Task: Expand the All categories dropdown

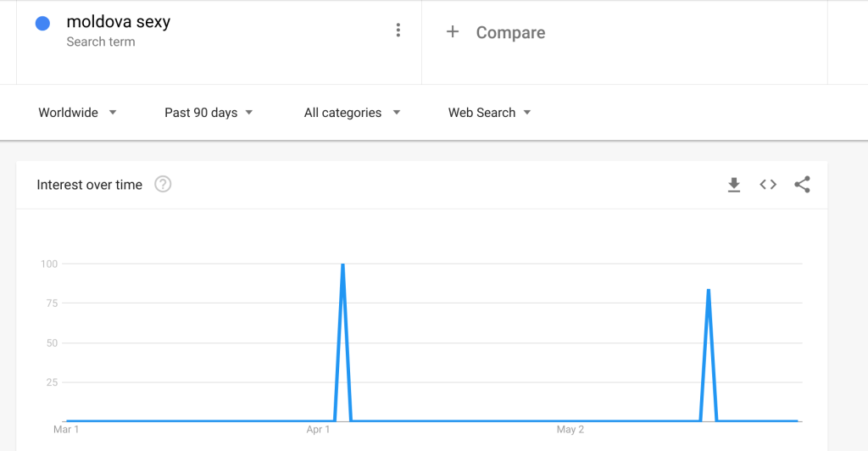Action: point(352,113)
